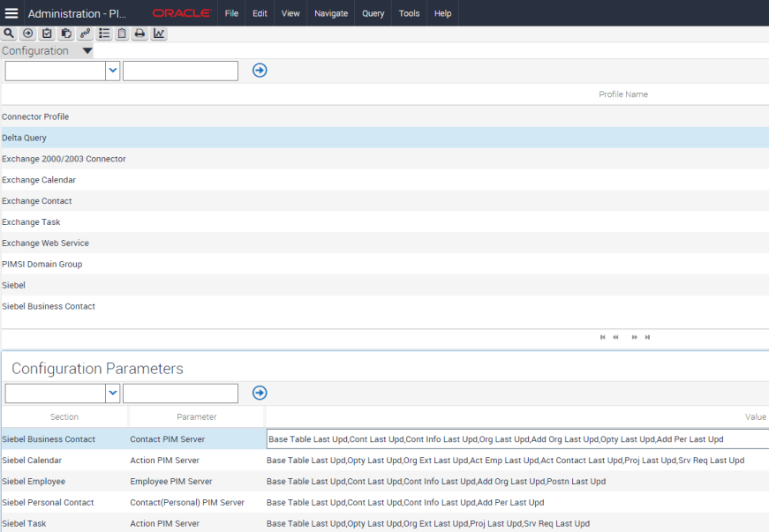Click the magnifying glass search toolbar icon
This screenshot has height=532, width=769.
[9, 34]
